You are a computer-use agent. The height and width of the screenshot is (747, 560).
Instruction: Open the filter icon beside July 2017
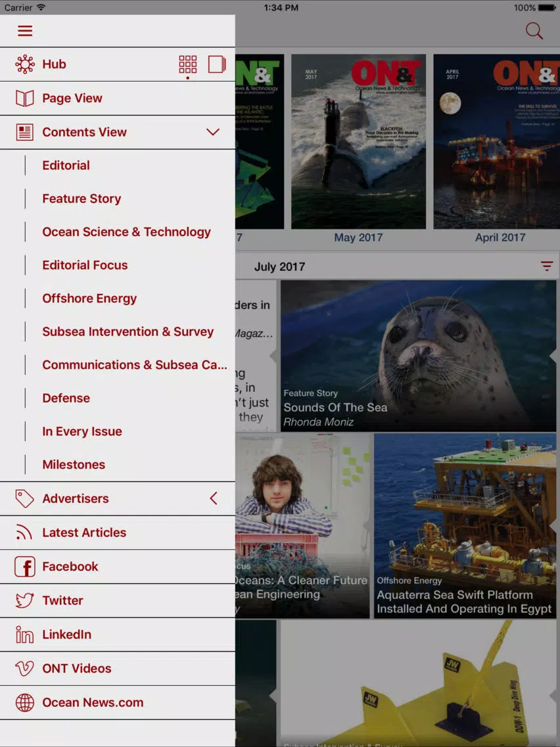(547, 266)
